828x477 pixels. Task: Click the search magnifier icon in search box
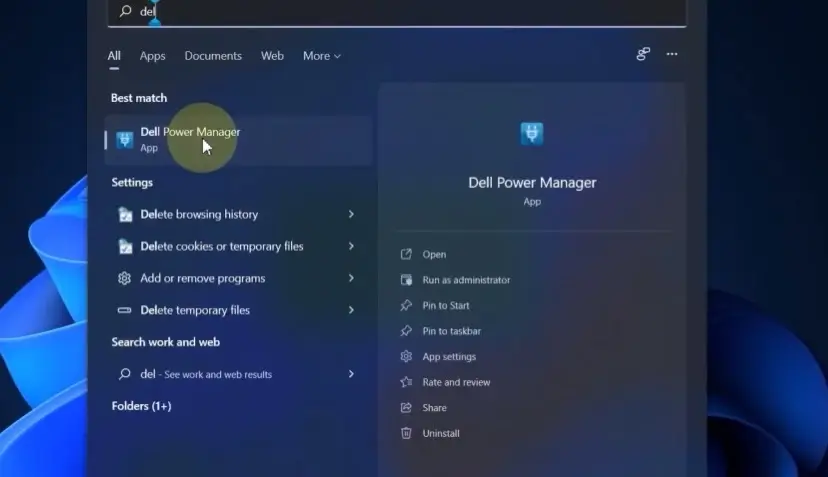[125, 11]
